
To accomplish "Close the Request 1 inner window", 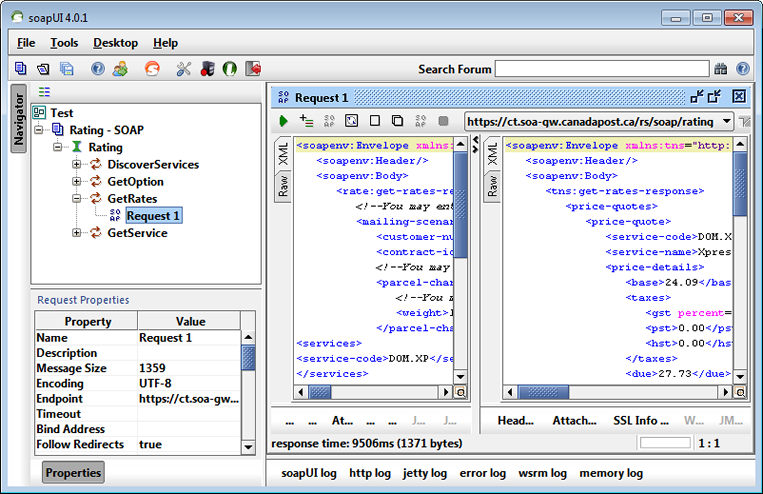I will [739, 96].
